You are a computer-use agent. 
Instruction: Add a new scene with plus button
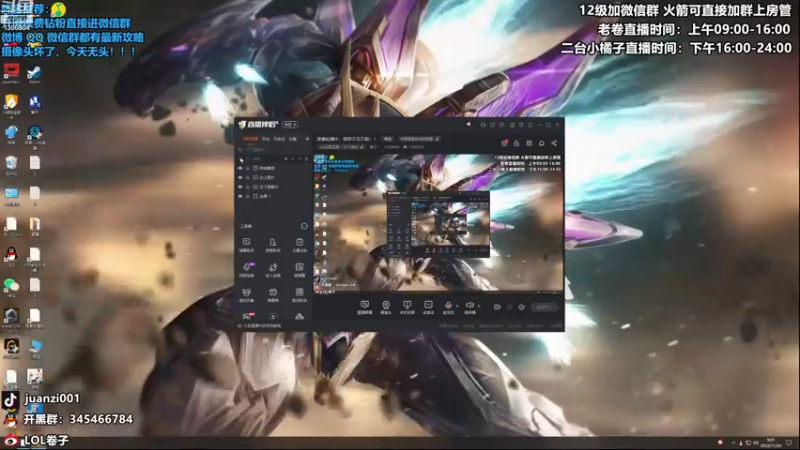point(307,139)
